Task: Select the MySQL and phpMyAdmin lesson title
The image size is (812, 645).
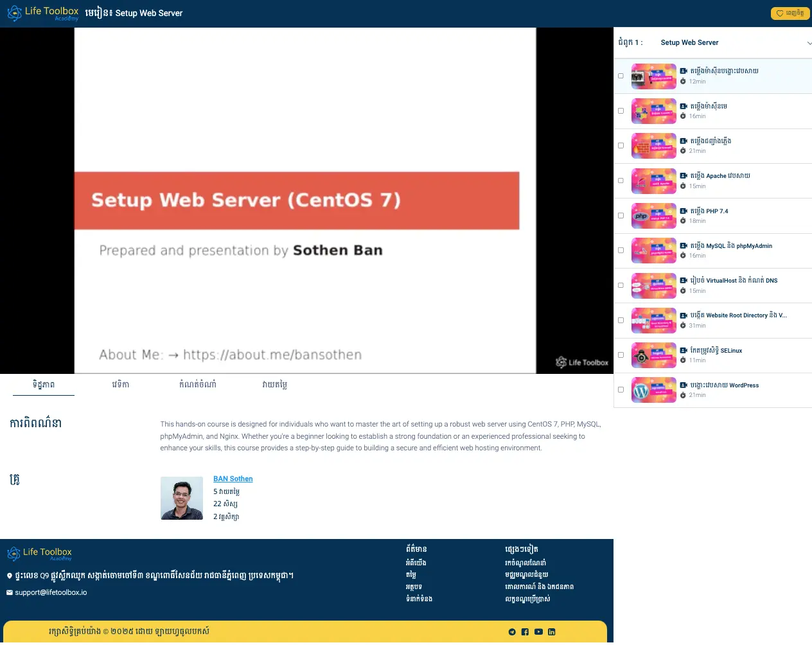Action: [731, 245]
